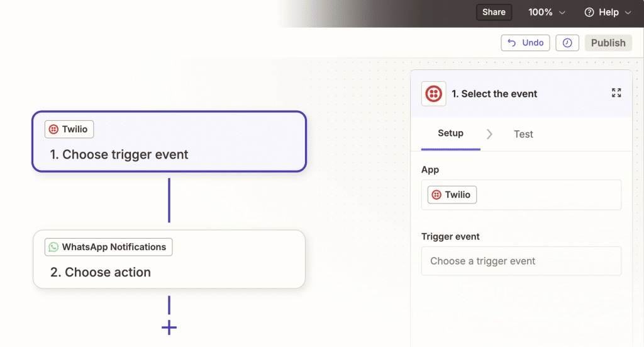This screenshot has height=347, width=644.
Task: Click the plus icon to add step
Action: (169, 327)
